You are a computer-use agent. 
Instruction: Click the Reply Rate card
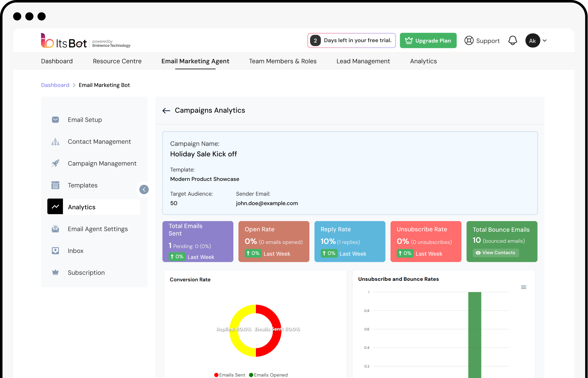click(x=350, y=241)
